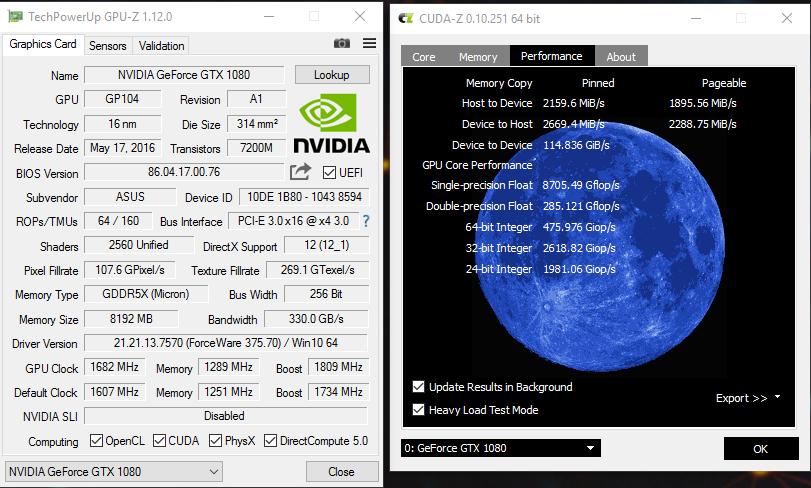811x488 pixels.
Task: Open the GPU-Z hamburger menu icon
Action: click(x=369, y=43)
